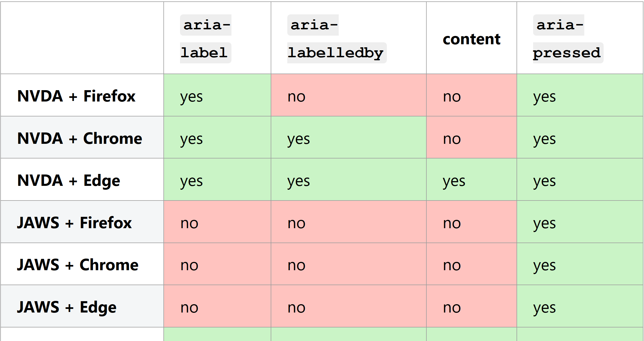
Task: Click NVDA + Firefox aria-labelledby 'no' cell
Action: pyautogui.click(x=348, y=95)
